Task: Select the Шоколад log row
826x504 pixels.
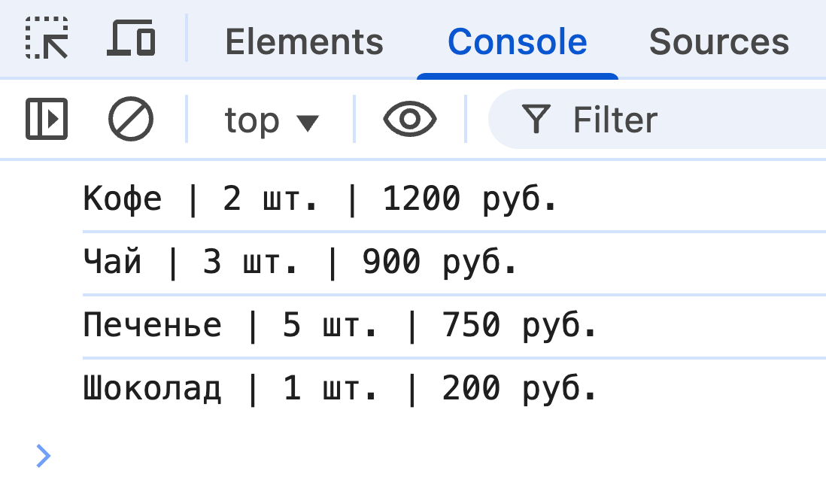Action: pos(339,387)
